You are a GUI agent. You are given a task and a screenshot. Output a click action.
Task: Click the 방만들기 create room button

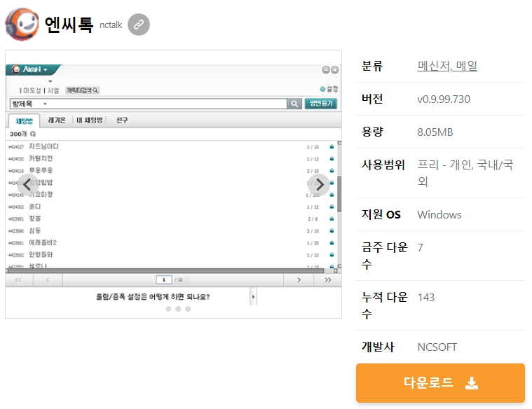tap(320, 104)
